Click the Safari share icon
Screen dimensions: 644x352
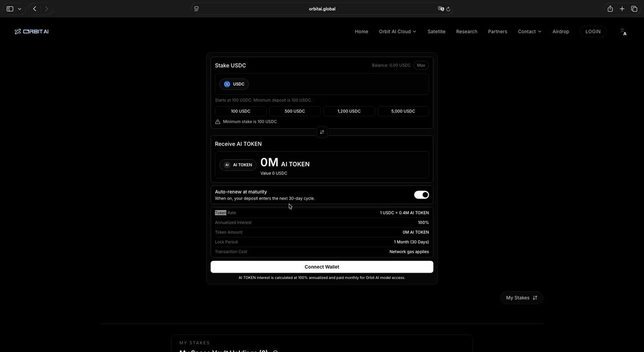point(610,9)
